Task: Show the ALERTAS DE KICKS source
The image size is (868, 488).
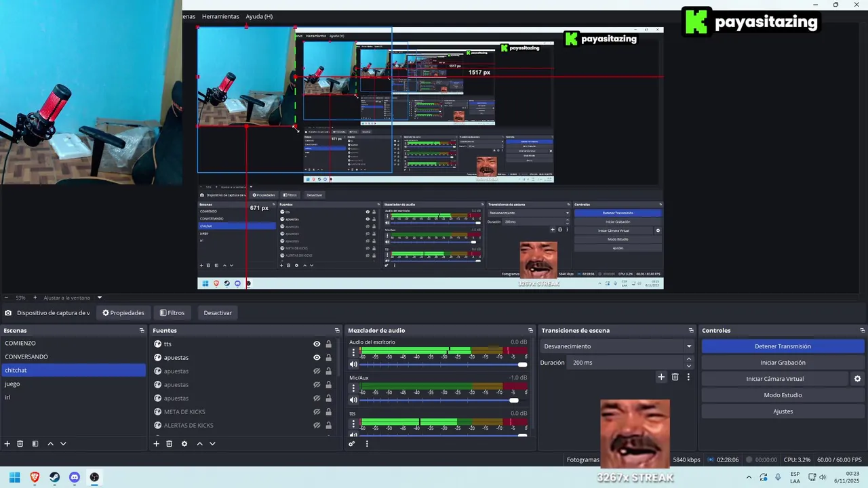Action: pos(317,426)
